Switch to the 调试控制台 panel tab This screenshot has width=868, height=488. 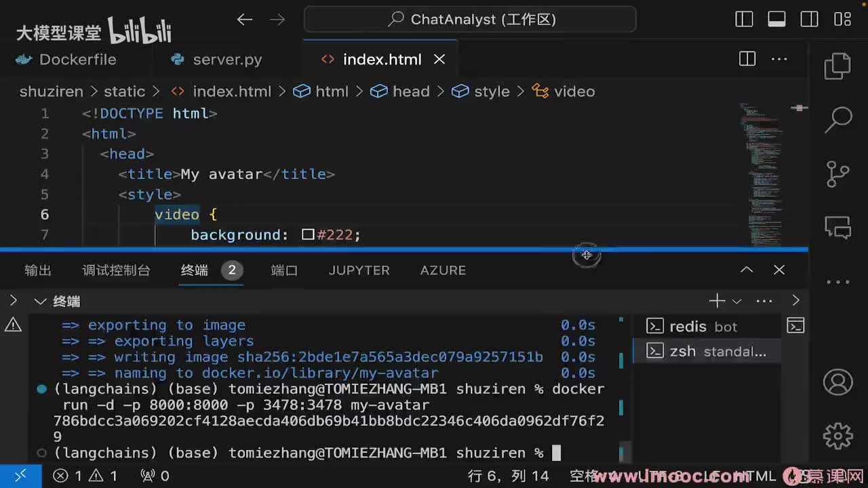(116, 270)
